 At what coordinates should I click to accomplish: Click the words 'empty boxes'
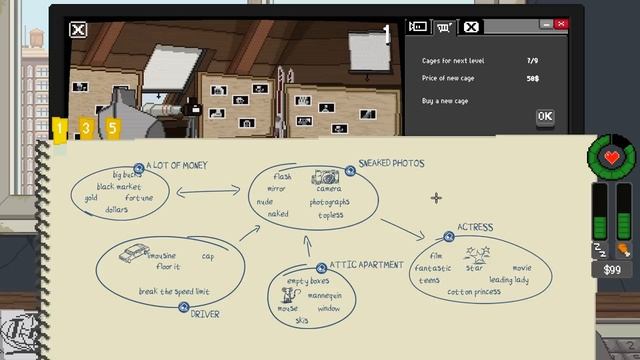[x=308, y=281]
